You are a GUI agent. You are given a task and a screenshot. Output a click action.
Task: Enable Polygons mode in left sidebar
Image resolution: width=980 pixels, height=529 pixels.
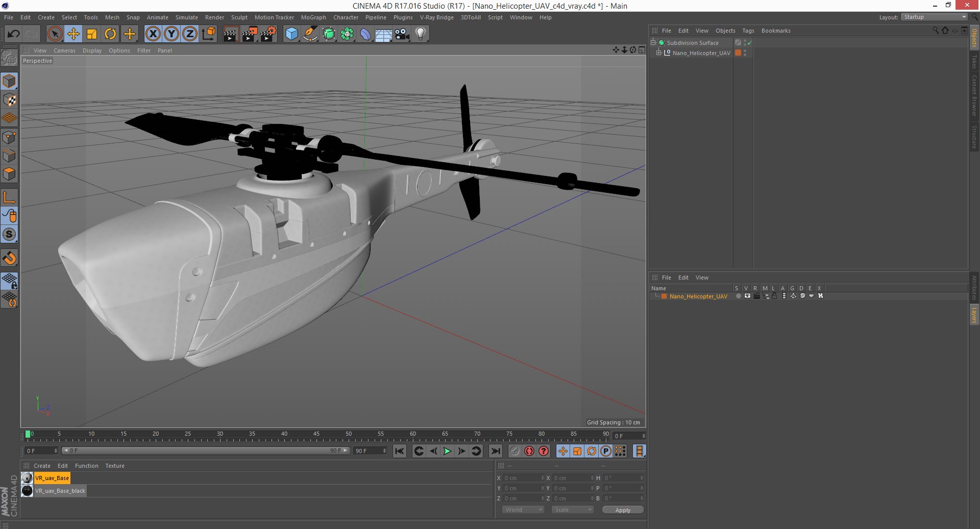coord(9,174)
